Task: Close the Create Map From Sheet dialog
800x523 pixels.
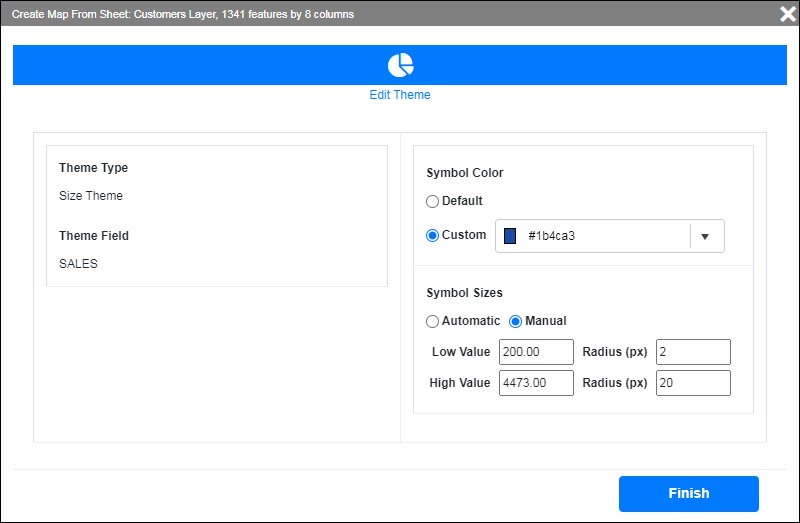Action: coord(787,13)
